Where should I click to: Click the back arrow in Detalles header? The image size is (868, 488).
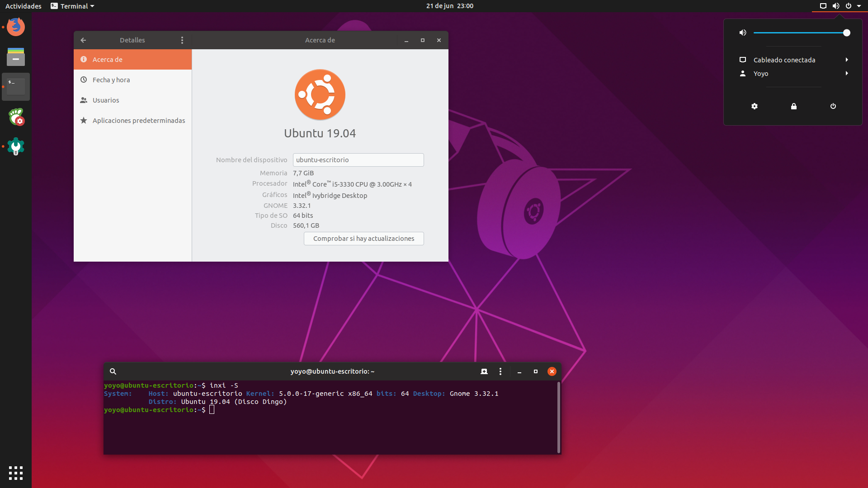click(x=83, y=40)
